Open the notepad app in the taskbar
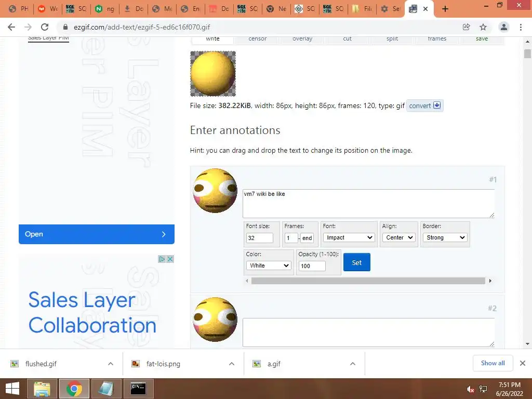This screenshot has width=532, height=399. (106, 389)
